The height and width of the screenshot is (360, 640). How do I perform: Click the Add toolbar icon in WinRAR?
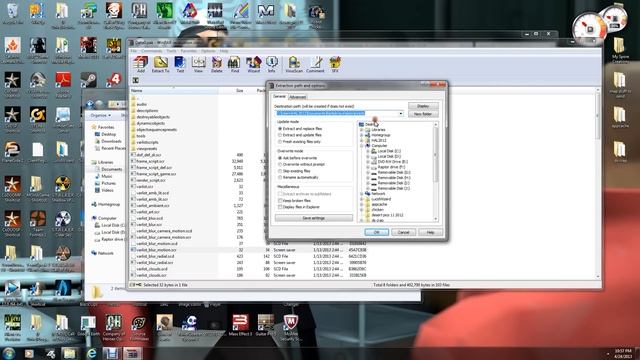point(140,64)
